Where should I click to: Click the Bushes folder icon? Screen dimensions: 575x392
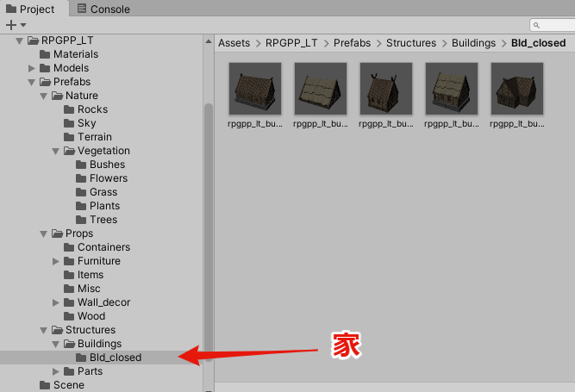pyautogui.click(x=81, y=165)
